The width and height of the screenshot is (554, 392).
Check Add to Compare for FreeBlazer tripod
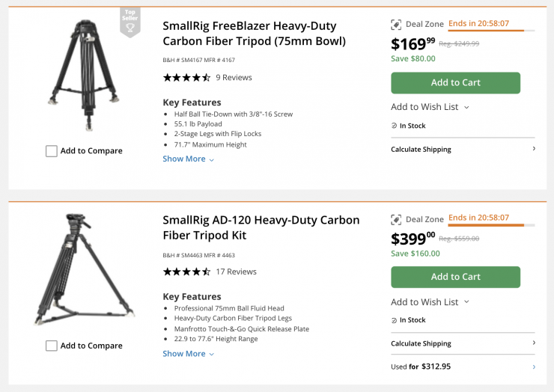coord(52,151)
